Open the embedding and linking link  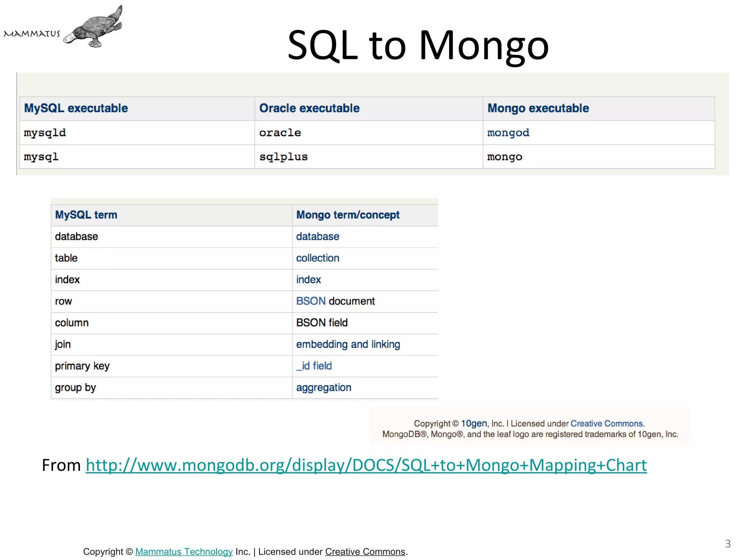348,345
